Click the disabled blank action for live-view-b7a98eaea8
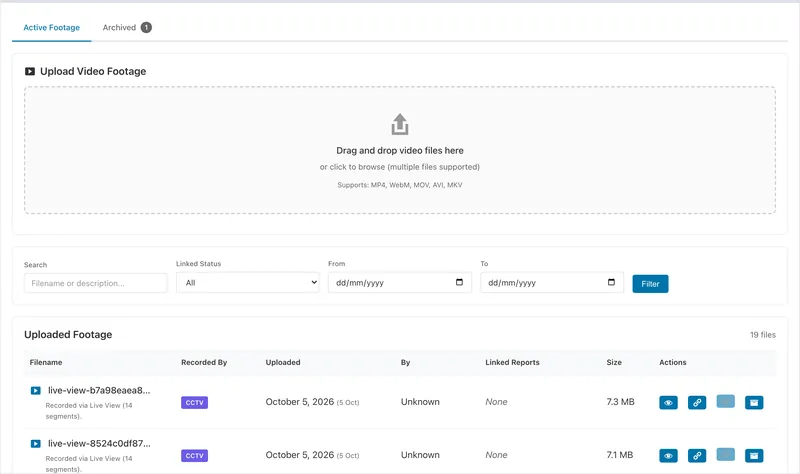This screenshot has height=474, width=800. point(725,401)
